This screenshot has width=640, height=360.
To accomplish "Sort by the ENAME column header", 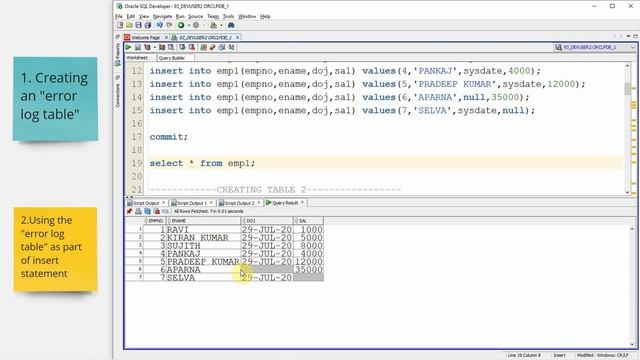I will tap(203, 221).
